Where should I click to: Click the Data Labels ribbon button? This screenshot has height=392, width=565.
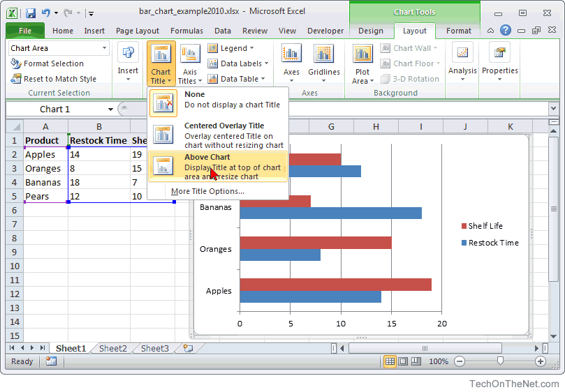238,63
